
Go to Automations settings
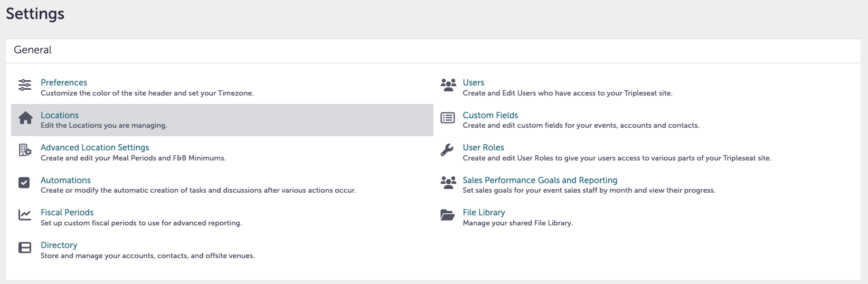click(65, 180)
